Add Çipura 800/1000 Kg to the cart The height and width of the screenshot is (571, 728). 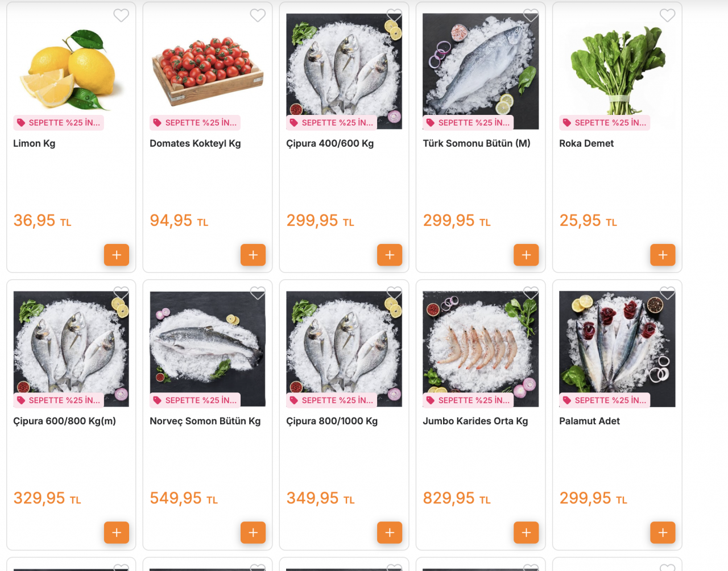(x=390, y=532)
